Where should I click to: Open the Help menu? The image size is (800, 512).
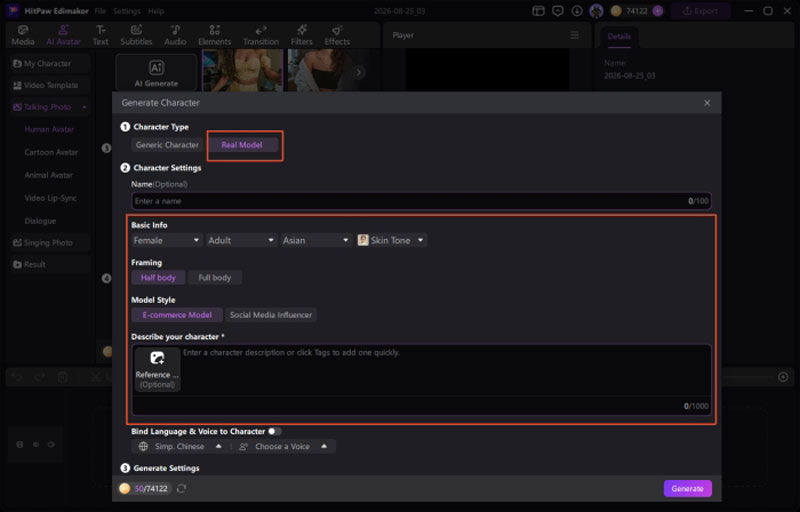coord(156,11)
